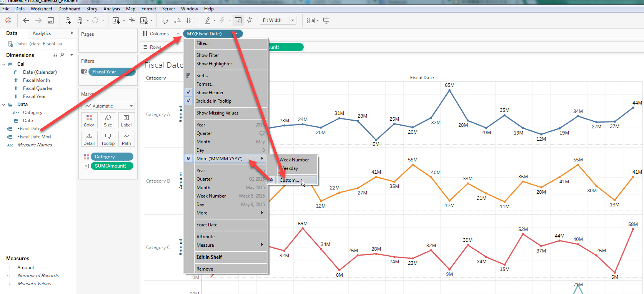Select the Fiscal Quarter field
The height and width of the screenshot is (294, 644).
(38, 88)
